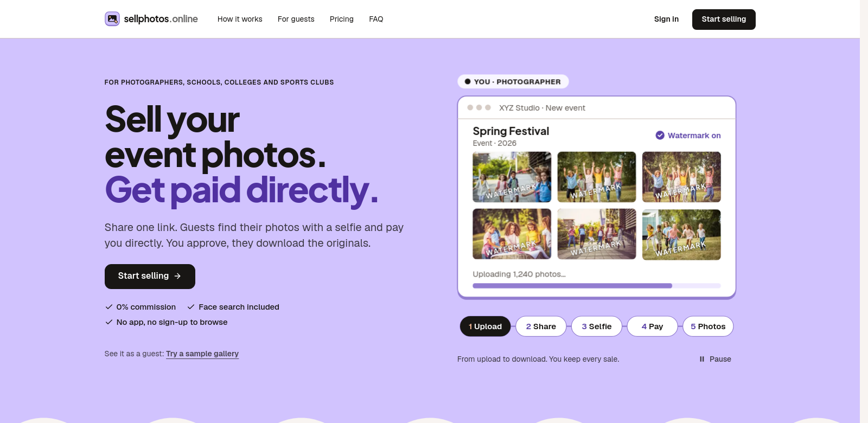Select step 4 Pay tab
Viewport: 868px width, 423px height.
click(653, 326)
